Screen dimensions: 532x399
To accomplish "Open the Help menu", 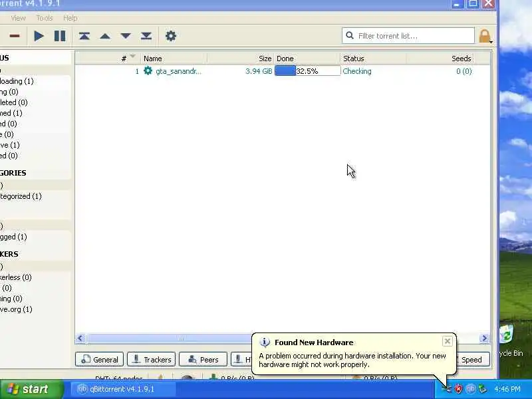I will point(70,18).
